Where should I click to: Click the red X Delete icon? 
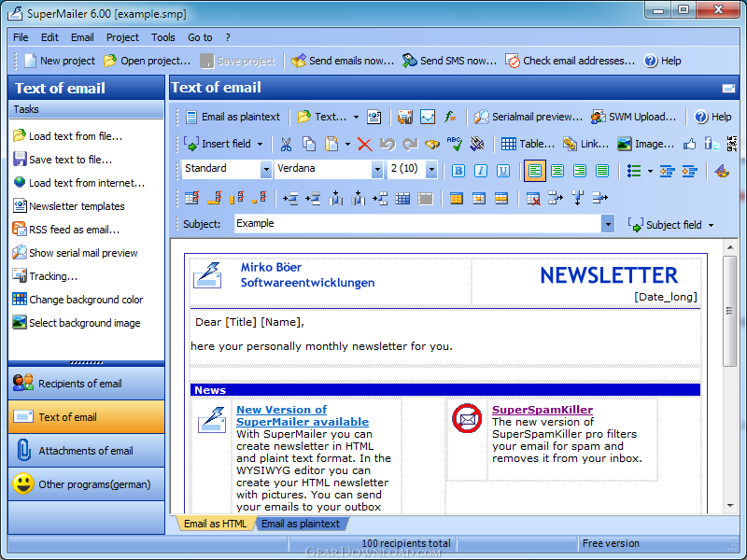364,144
